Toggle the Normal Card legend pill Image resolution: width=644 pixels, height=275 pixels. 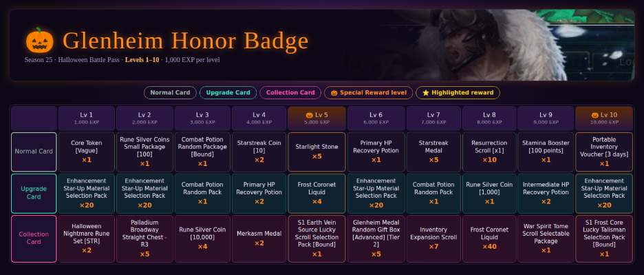tap(170, 92)
